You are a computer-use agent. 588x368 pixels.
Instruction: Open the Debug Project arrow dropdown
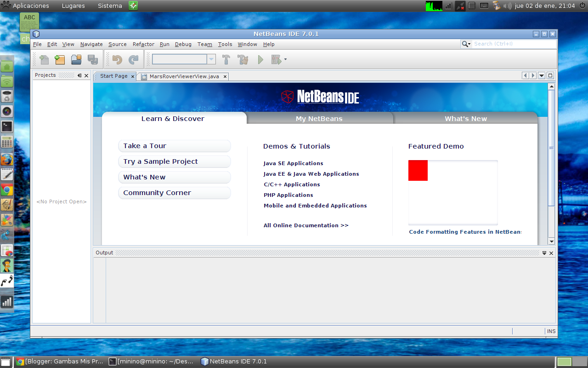pyautogui.click(x=285, y=59)
